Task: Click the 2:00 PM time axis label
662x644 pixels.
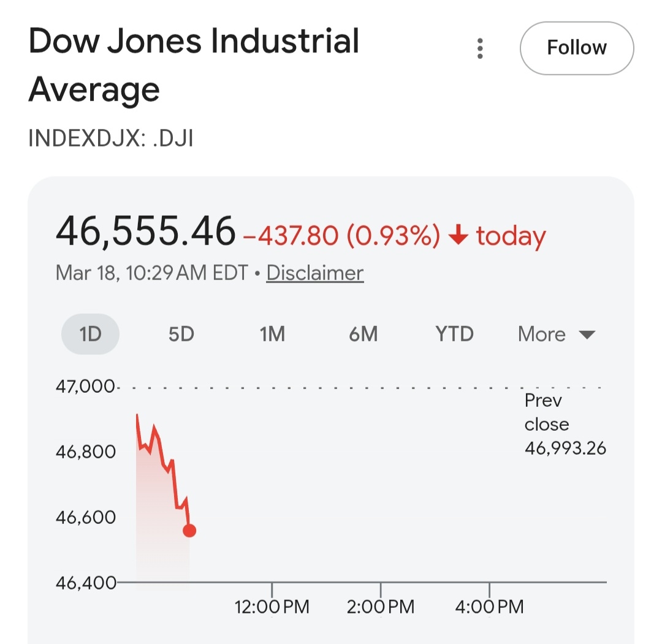Action: click(x=381, y=607)
